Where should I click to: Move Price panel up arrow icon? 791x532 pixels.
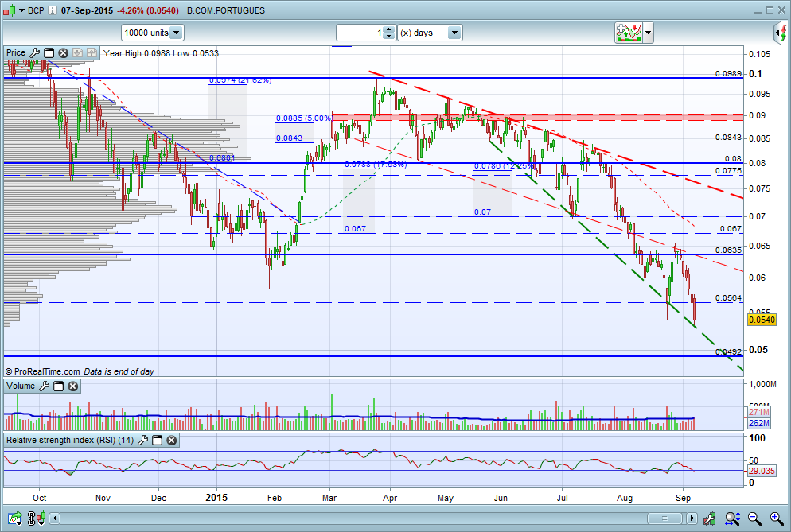[92, 52]
